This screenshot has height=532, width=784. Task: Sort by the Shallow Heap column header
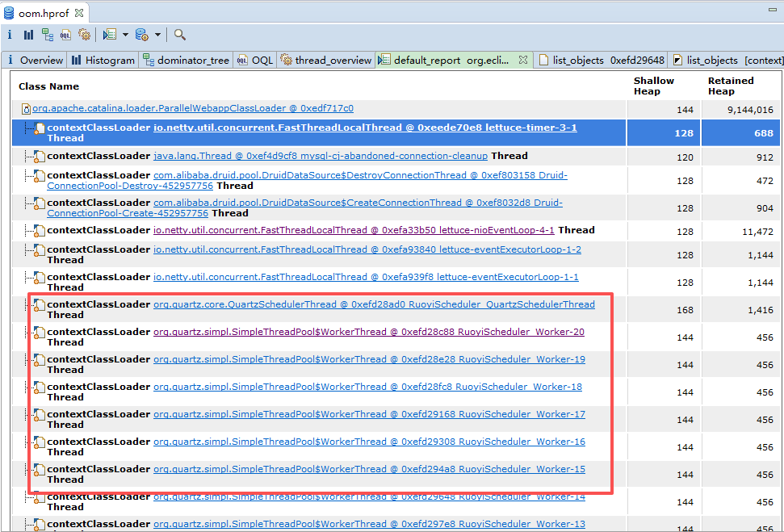coord(654,86)
